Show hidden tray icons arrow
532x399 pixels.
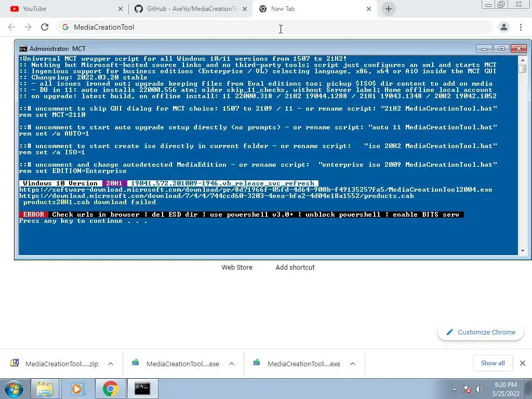point(454,389)
